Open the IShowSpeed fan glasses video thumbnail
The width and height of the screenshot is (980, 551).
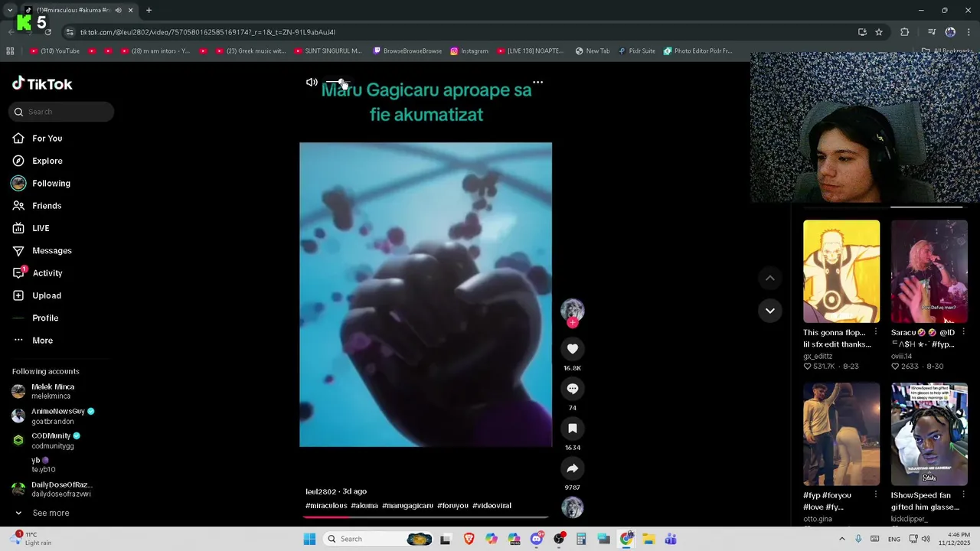click(x=929, y=434)
